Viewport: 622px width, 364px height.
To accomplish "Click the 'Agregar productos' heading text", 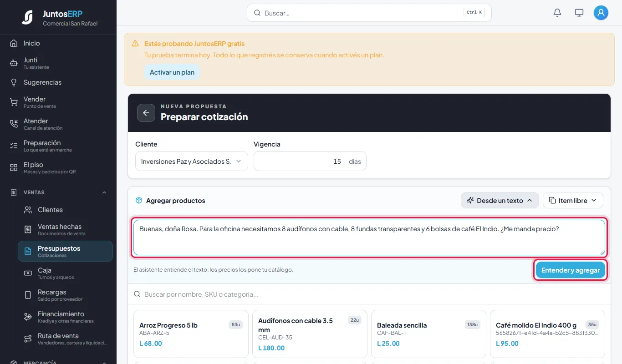I will tap(176, 201).
